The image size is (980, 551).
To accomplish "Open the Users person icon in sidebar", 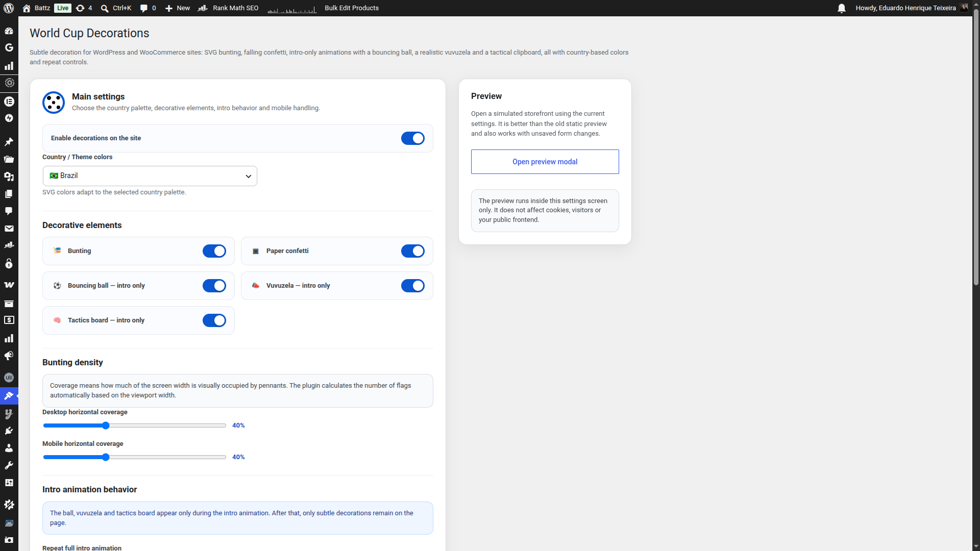I will (9, 448).
